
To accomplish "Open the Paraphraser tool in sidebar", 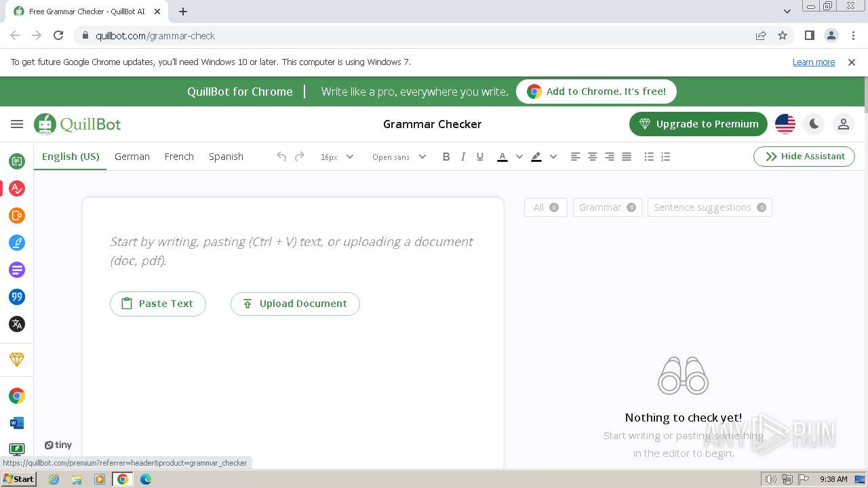I will [17, 161].
